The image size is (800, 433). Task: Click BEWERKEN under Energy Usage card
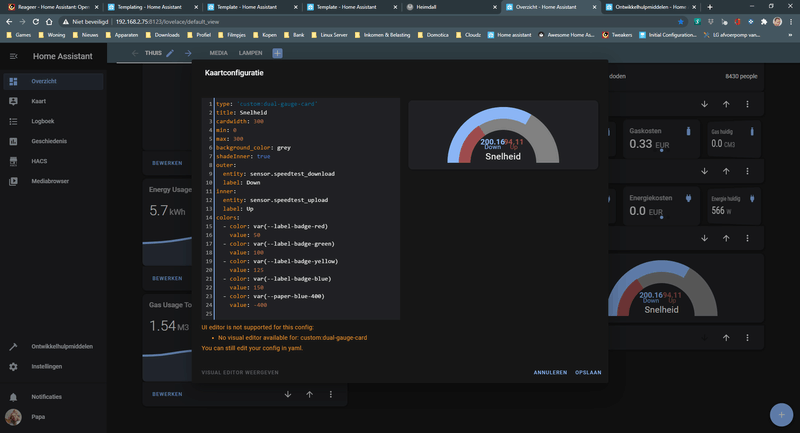[x=167, y=278]
